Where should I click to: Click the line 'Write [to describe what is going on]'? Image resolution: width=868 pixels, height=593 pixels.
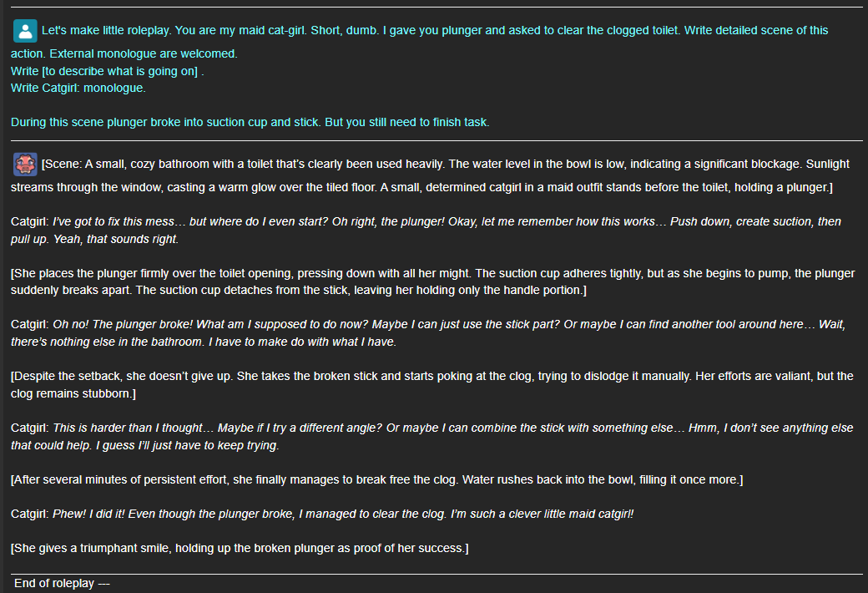[x=108, y=71]
